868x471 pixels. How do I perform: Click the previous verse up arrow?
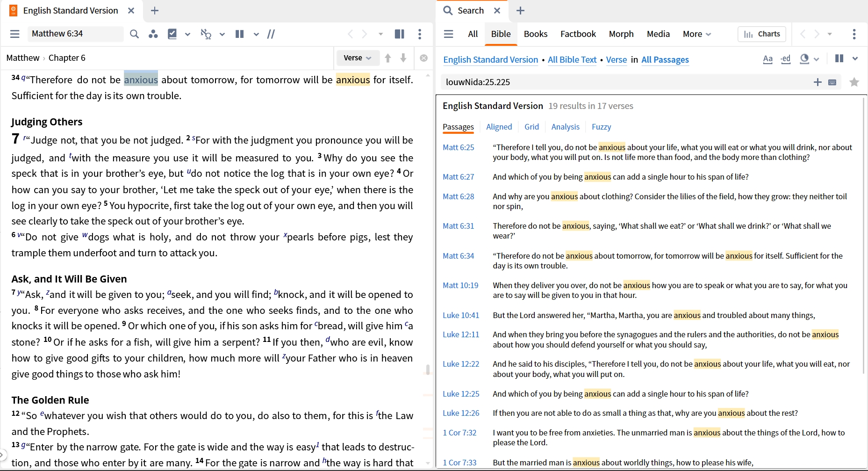coord(388,58)
